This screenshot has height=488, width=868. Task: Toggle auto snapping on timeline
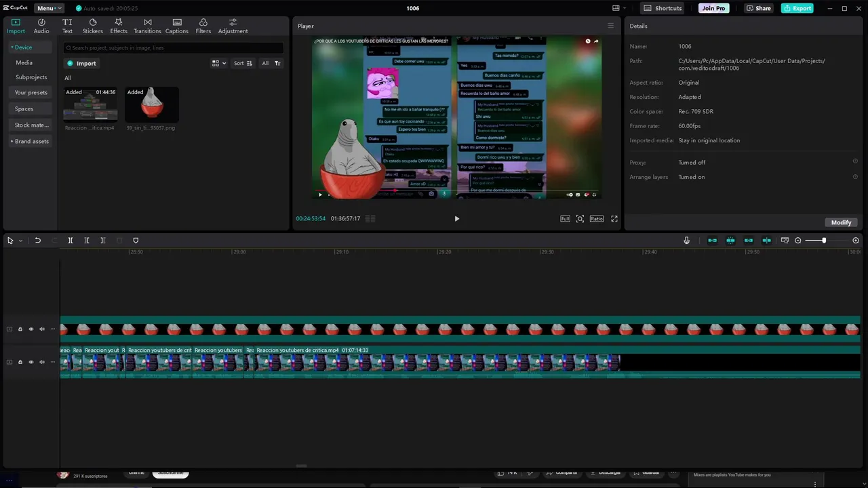[730, 241]
